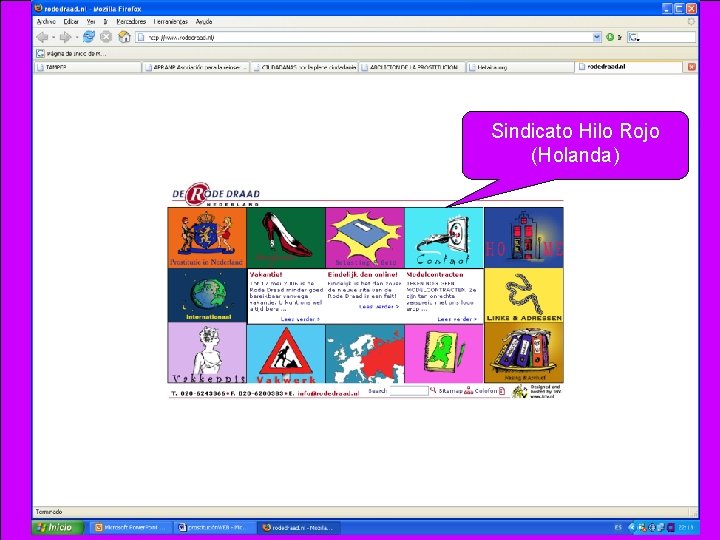Click the De Rode Draad logo

pos(216,194)
